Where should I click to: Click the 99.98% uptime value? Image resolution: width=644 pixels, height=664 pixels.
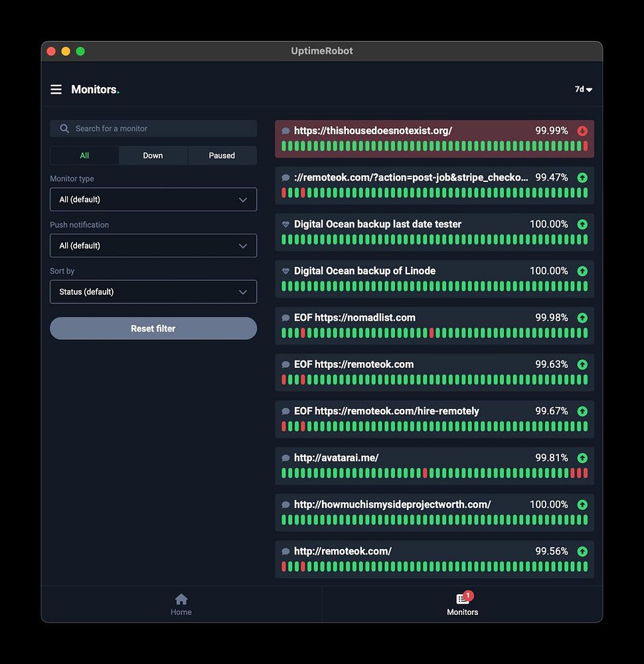[x=551, y=317]
